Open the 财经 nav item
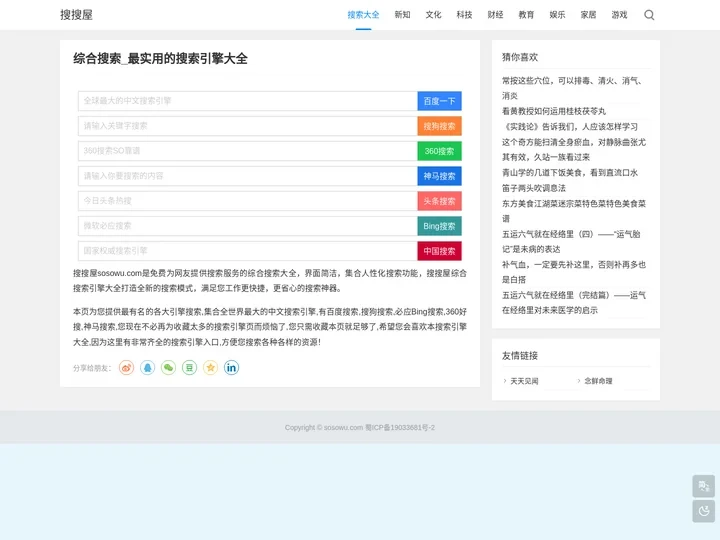This screenshot has height=540, width=720. [x=495, y=15]
